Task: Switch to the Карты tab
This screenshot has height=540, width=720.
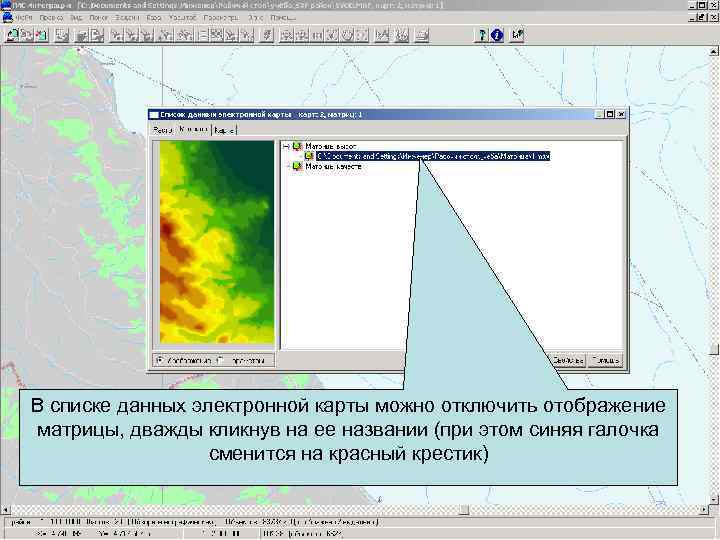Action: (x=224, y=130)
